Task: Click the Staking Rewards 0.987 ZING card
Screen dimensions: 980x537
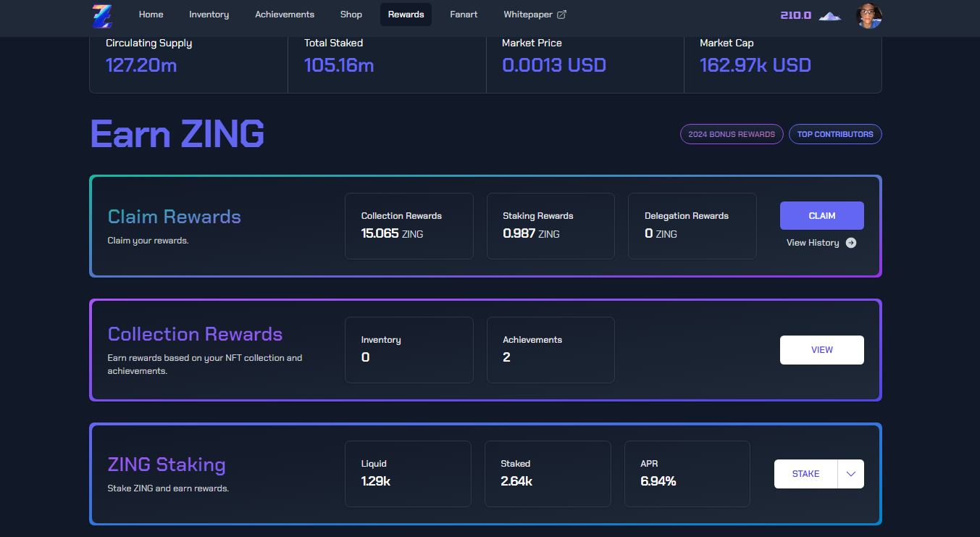Action: pos(550,226)
